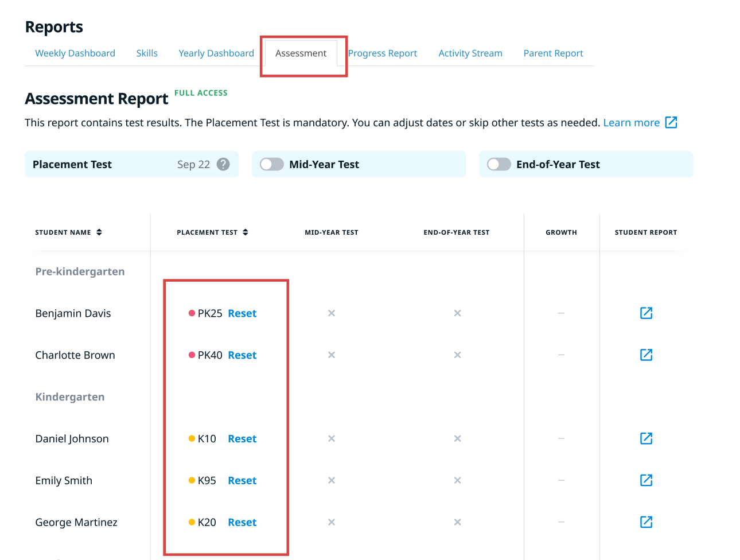The height and width of the screenshot is (560, 740).
Task: Open George Martinez's student report icon
Action: 646,523
